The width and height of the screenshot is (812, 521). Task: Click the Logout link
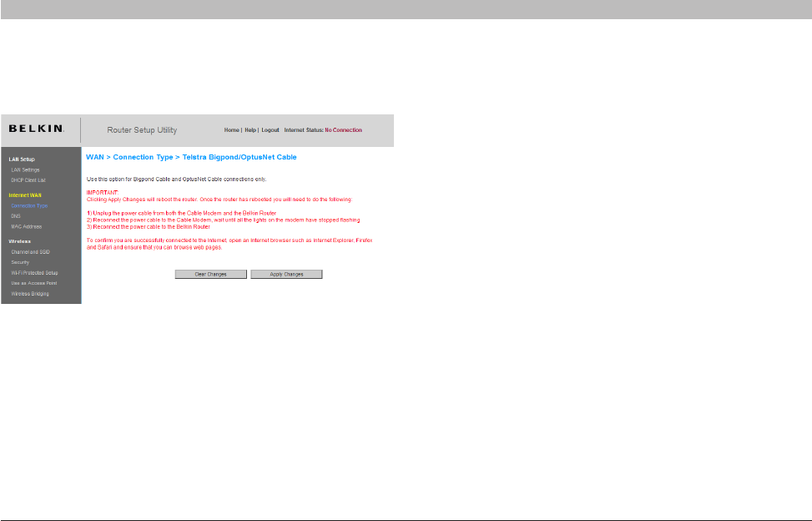click(270, 130)
